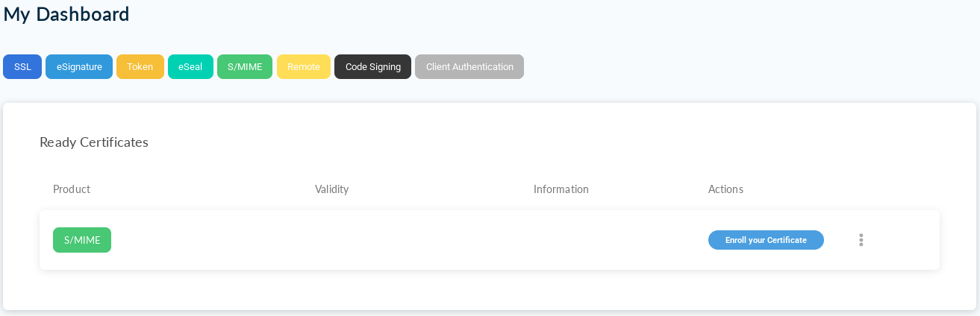Filter by Client Authentication
Viewport: 980px width, 316px height.
[x=469, y=66]
